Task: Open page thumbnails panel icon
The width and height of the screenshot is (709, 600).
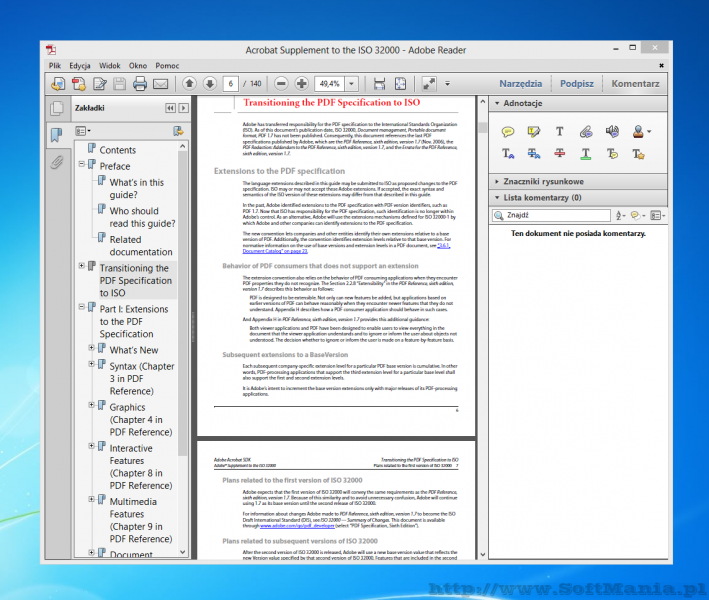Action: pos(57,108)
